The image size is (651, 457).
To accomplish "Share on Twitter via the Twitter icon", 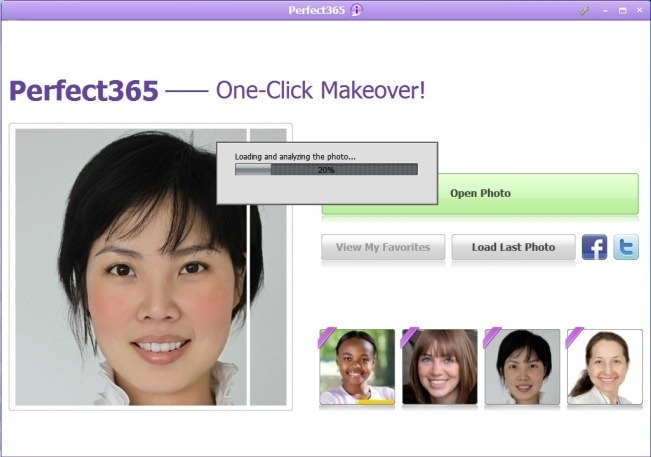I will point(626,247).
